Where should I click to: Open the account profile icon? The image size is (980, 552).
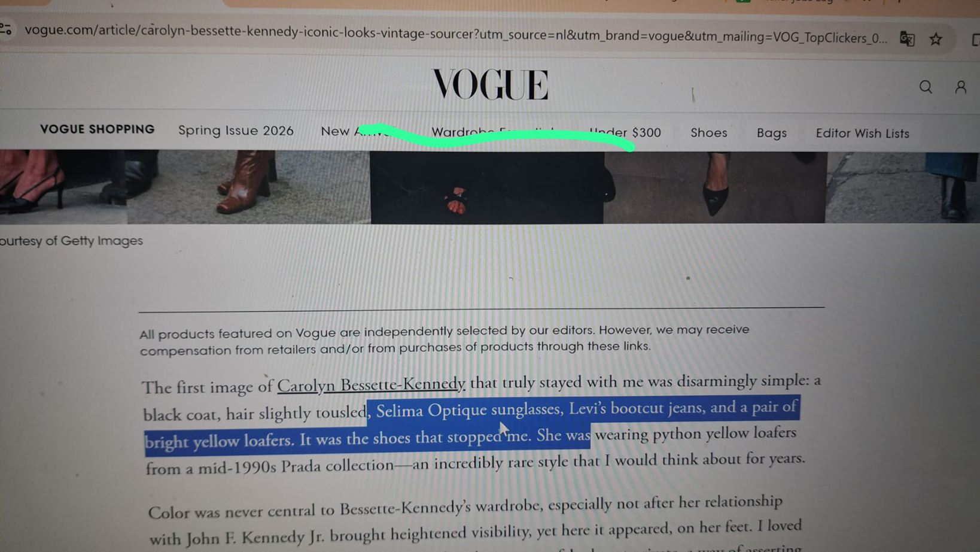coord(960,87)
